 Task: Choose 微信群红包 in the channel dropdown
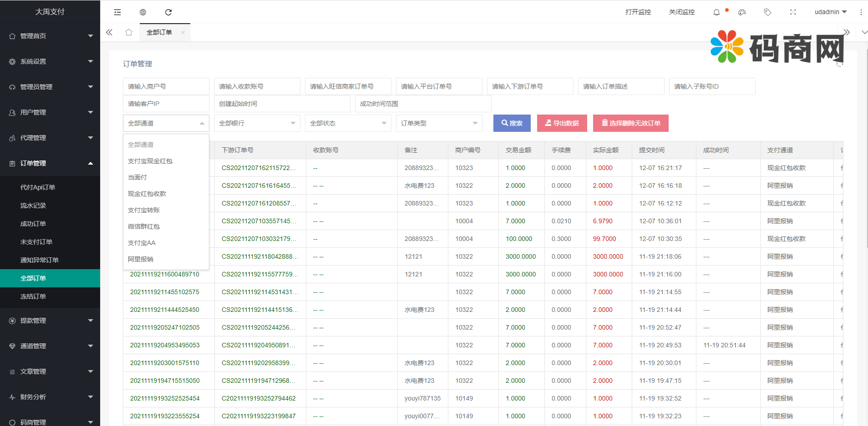pos(144,226)
